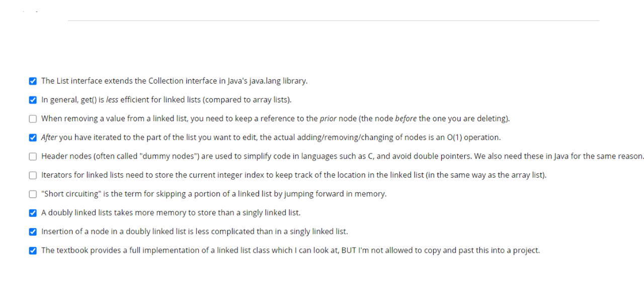The width and height of the screenshot is (644, 300).
Task: Click the statement containing the word prior
Action: coord(276,118)
